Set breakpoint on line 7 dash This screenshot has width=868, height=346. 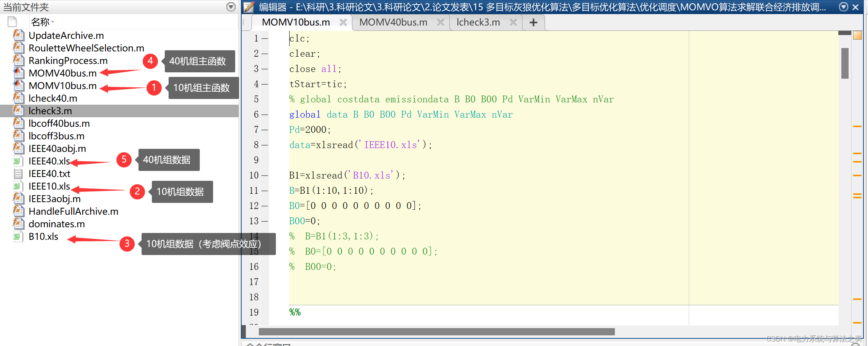[x=265, y=130]
